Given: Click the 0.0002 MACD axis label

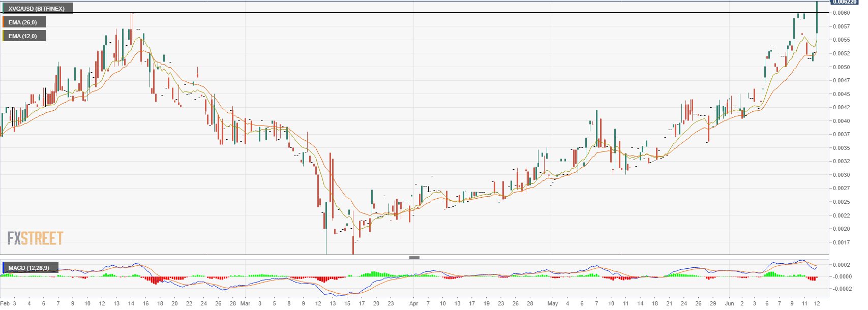Looking at the screenshot, I should (x=842, y=265).
